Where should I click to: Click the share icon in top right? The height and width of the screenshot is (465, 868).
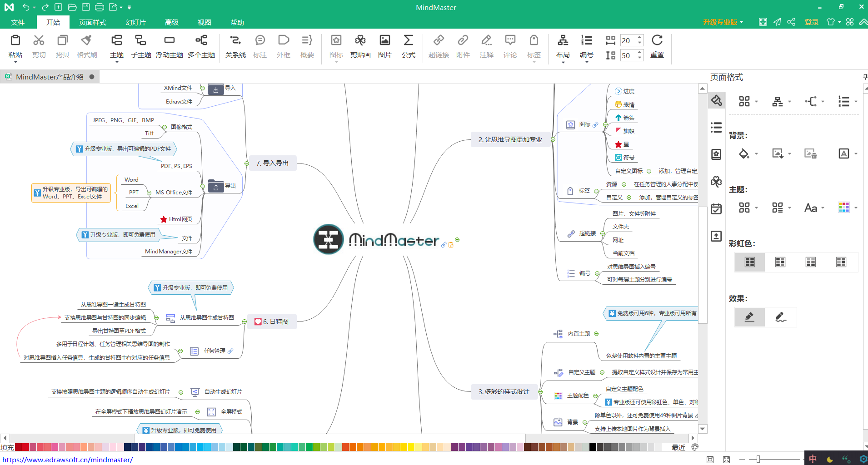(791, 22)
